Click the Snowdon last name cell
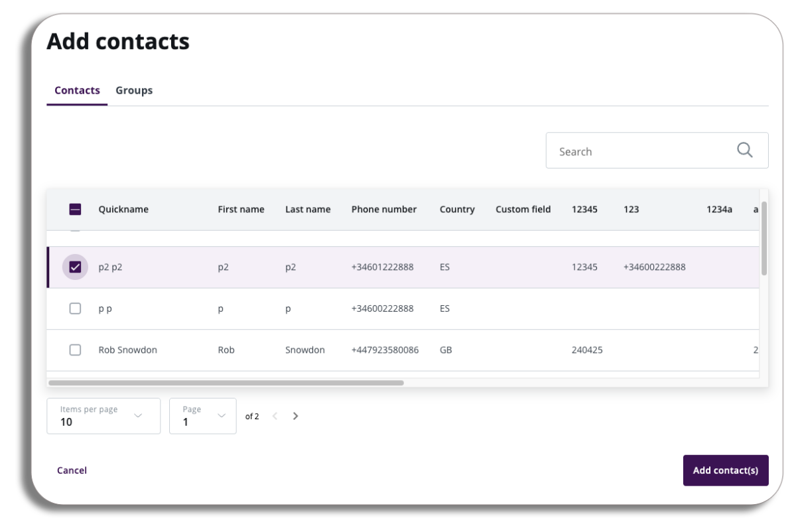 (x=305, y=350)
